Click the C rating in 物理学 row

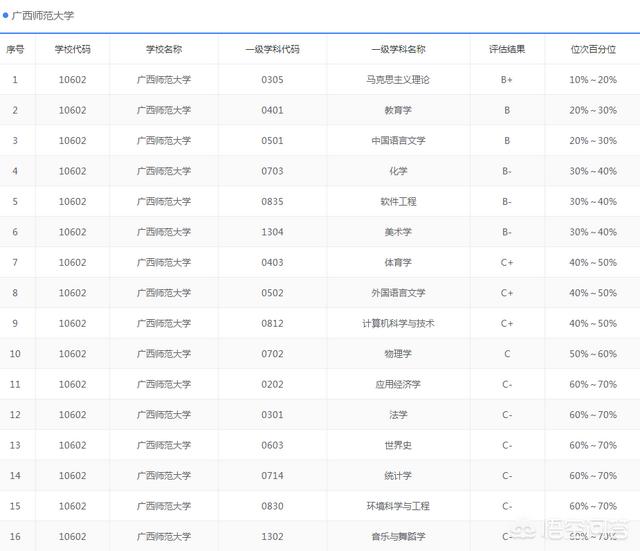pos(507,354)
